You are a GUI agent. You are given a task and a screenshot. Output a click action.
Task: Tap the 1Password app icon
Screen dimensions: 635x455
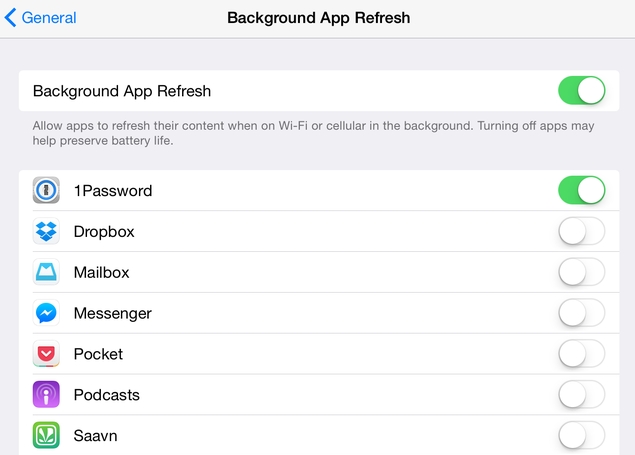[46, 190]
